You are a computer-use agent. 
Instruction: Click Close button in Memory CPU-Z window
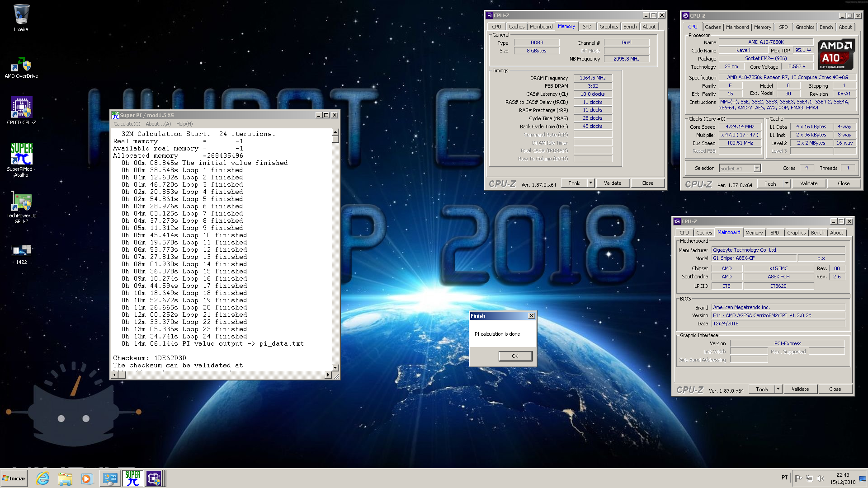(647, 183)
